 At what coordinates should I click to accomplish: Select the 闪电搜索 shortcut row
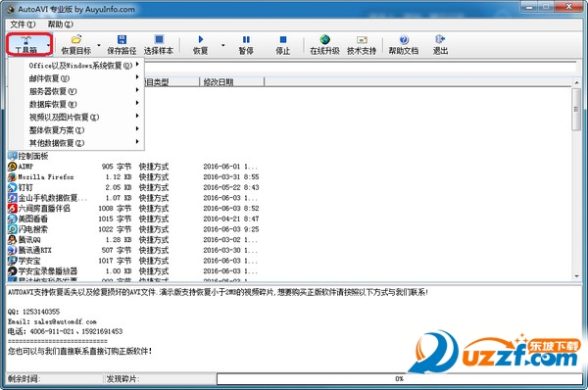(133, 229)
